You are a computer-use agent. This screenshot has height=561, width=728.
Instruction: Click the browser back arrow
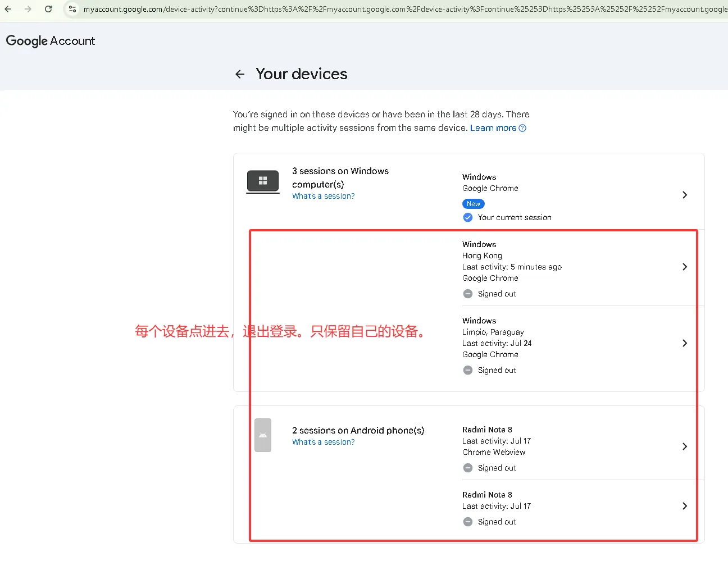[x=8, y=9]
